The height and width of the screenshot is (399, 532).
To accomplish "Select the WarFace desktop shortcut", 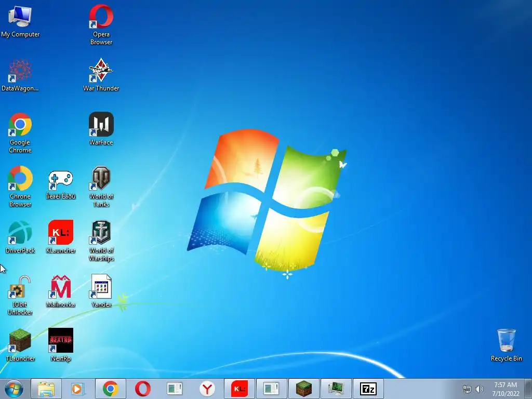I will (101, 129).
